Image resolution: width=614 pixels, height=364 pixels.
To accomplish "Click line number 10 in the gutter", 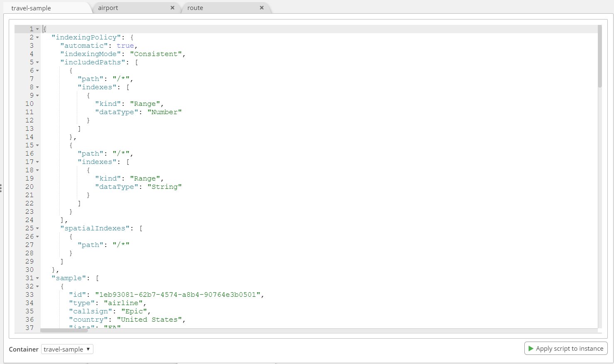I will coord(29,103).
